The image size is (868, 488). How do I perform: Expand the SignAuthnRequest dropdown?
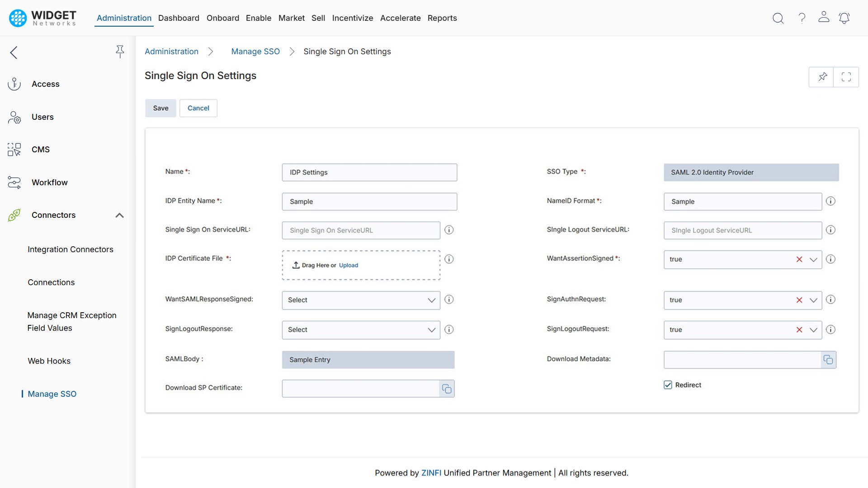coord(813,300)
